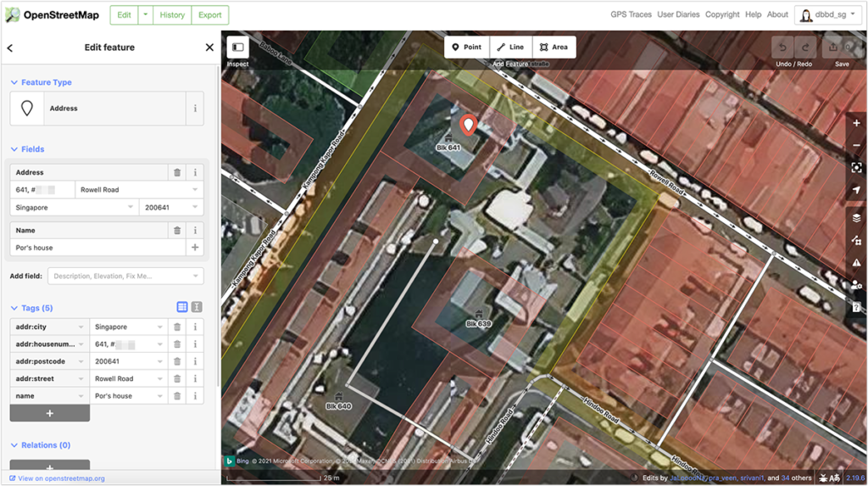Select the Point add-feature tool

point(466,47)
